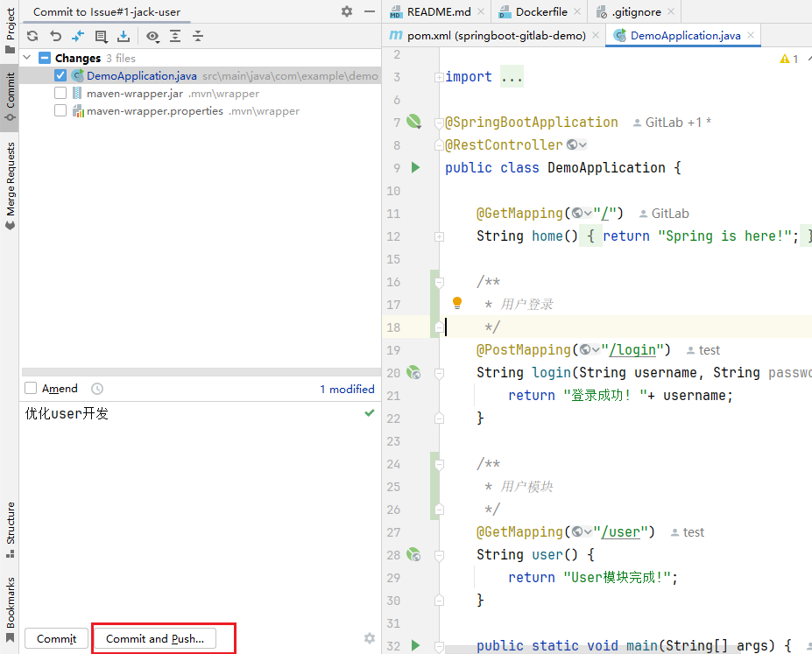The width and height of the screenshot is (812, 654).
Task: Open the eye view options icon
Action: 152,36
